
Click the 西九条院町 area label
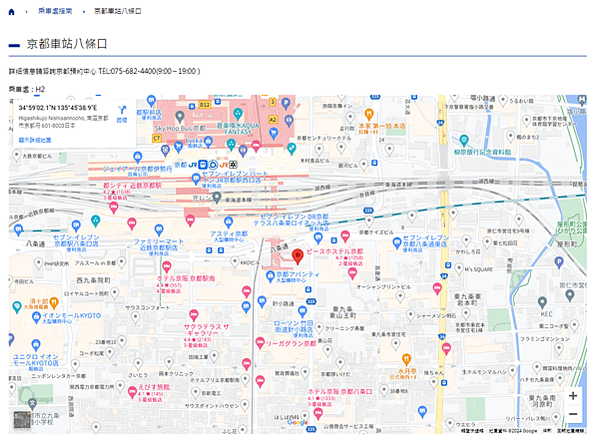pyautogui.click(x=94, y=280)
